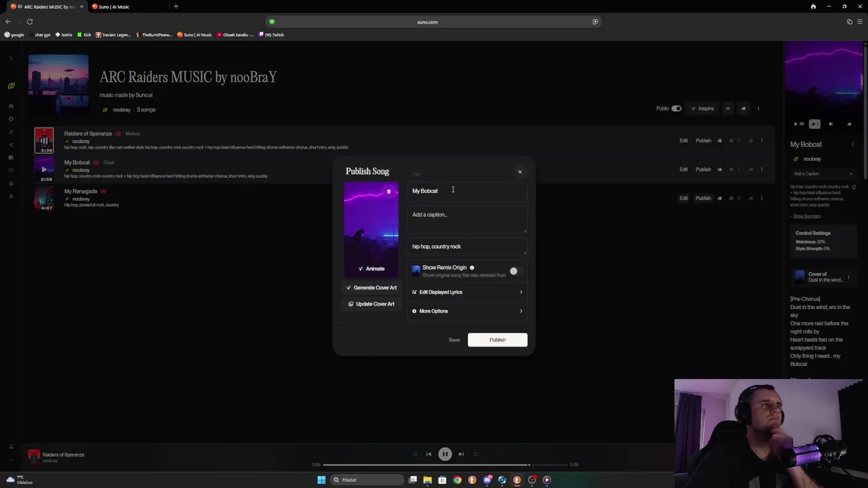Click the Save button in dialog
Image resolution: width=868 pixels, height=488 pixels.
point(454,340)
